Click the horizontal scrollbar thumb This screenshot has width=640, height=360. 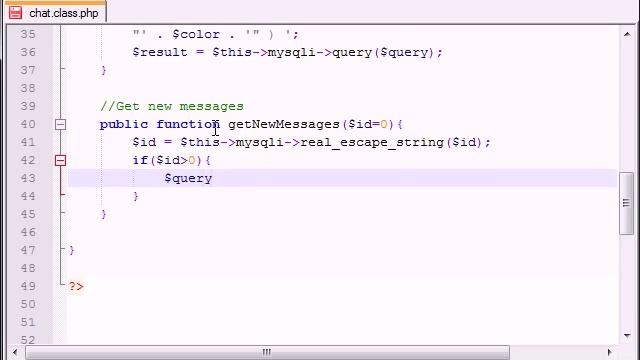[267, 352]
